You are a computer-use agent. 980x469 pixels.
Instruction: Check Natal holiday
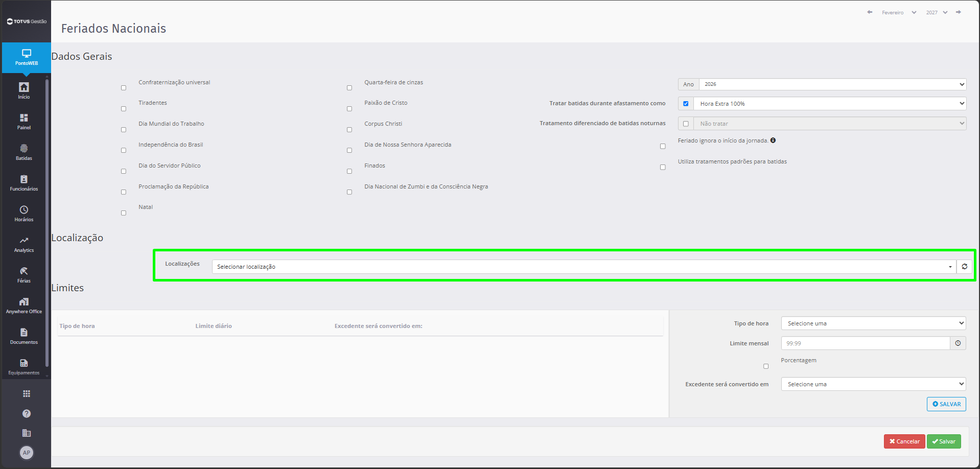pos(124,213)
